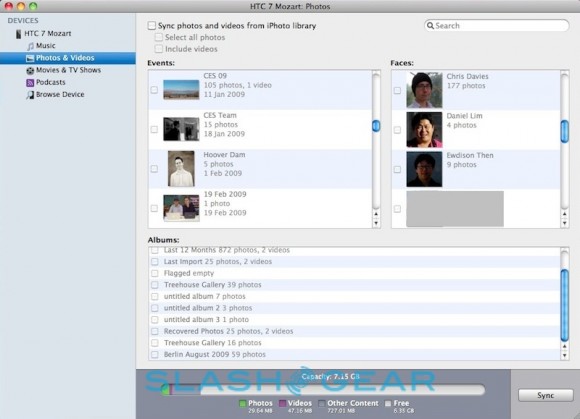Click the DEVICES sidebar header
580x419 pixels.
tap(23, 21)
